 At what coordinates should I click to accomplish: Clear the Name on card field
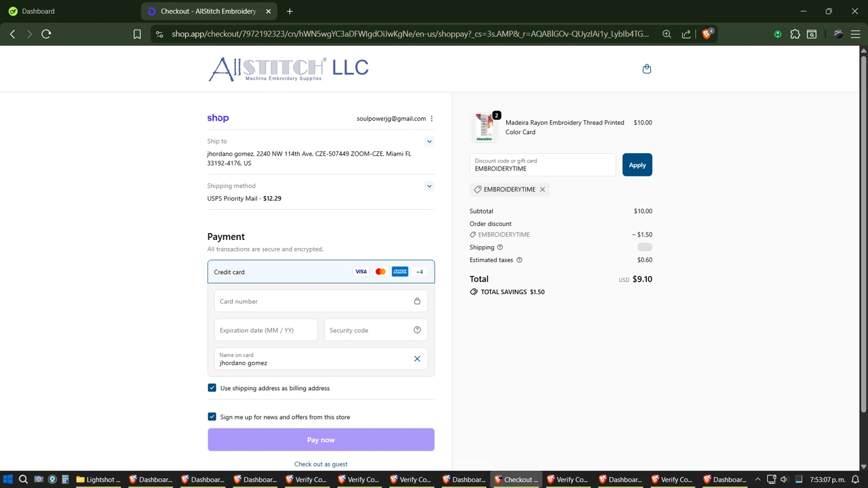pyautogui.click(x=417, y=359)
